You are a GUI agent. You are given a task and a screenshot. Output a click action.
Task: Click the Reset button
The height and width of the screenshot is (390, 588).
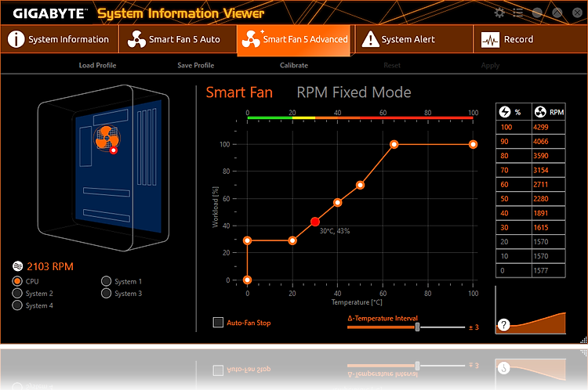tap(392, 65)
